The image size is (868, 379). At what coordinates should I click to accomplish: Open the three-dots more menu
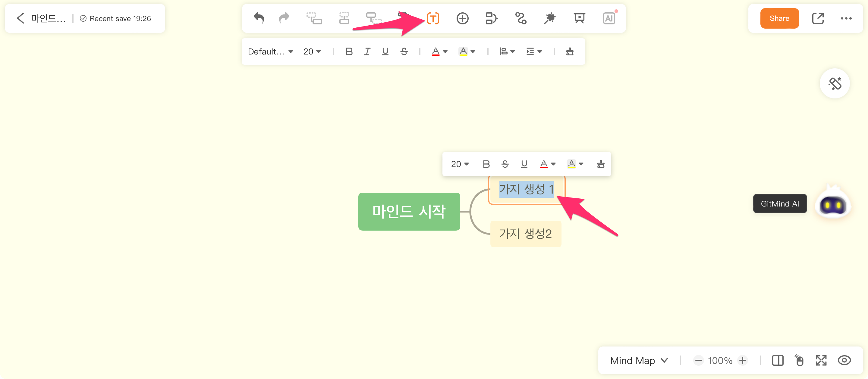point(846,18)
